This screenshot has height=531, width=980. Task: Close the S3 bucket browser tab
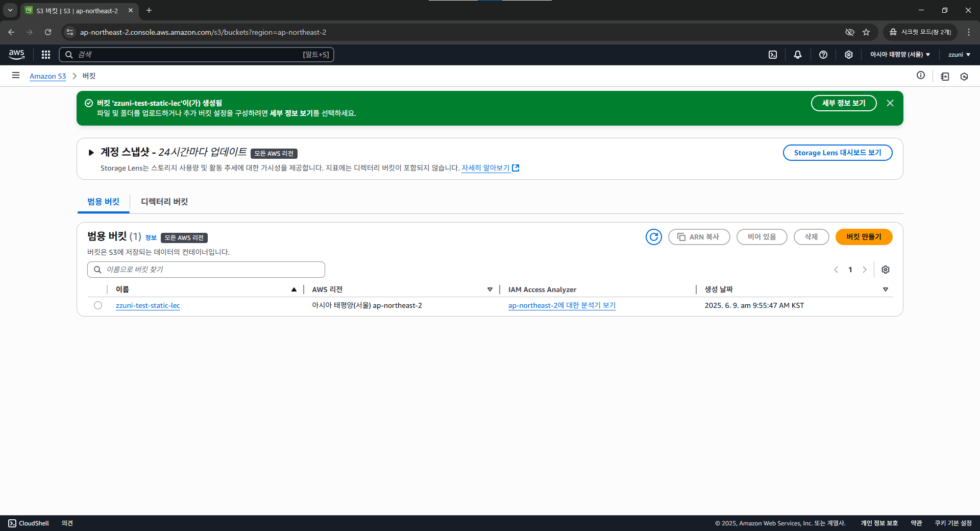point(131,10)
